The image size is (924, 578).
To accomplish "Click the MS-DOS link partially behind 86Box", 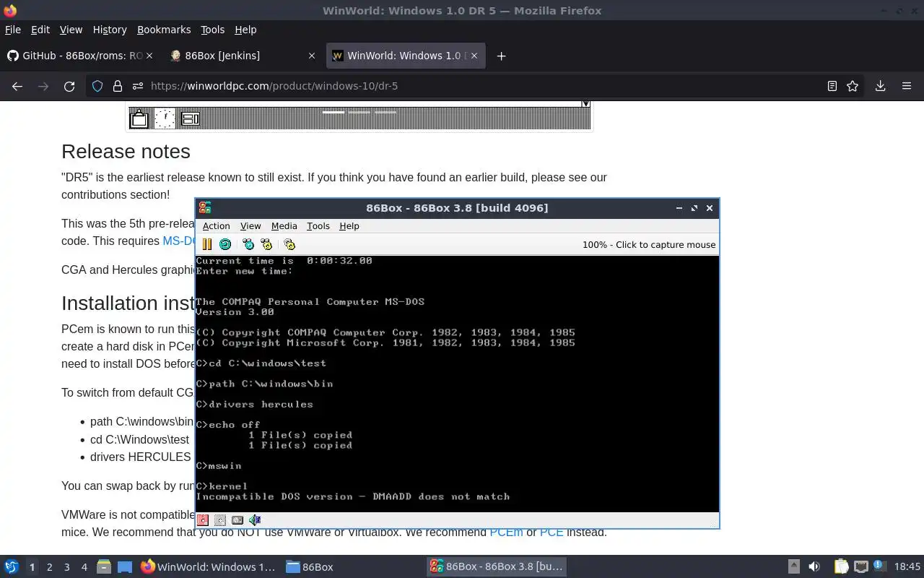I will (179, 241).
